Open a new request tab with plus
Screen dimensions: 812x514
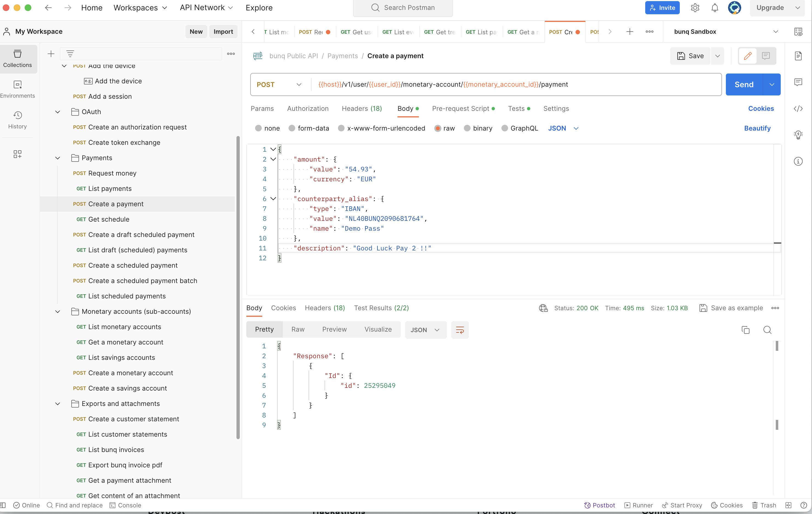click(630, 32)
